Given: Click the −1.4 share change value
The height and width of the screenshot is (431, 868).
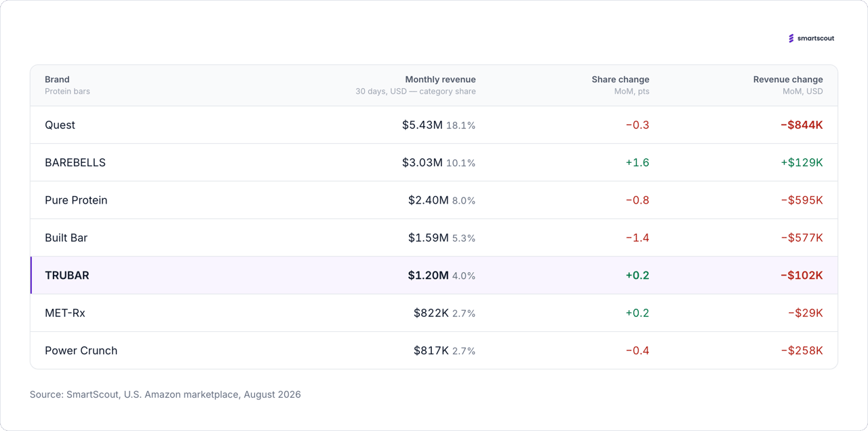Looking at the screenshot, I should [x=637, y=238].
